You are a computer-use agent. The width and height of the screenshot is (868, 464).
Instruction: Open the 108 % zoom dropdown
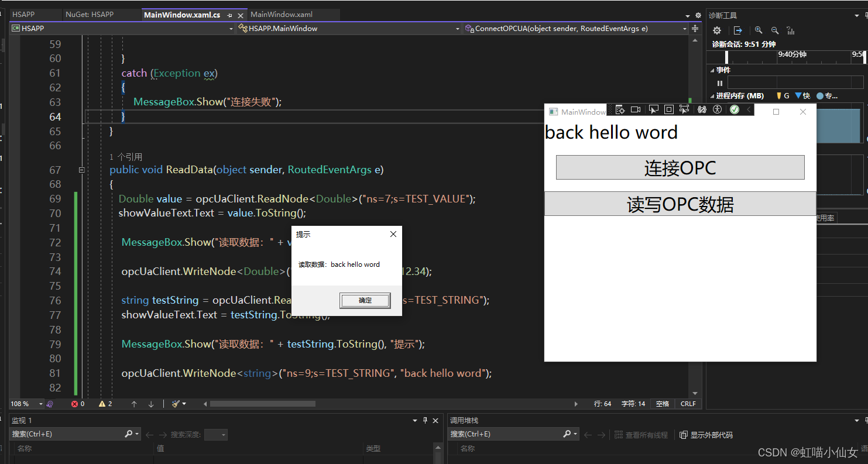point(40,404)
